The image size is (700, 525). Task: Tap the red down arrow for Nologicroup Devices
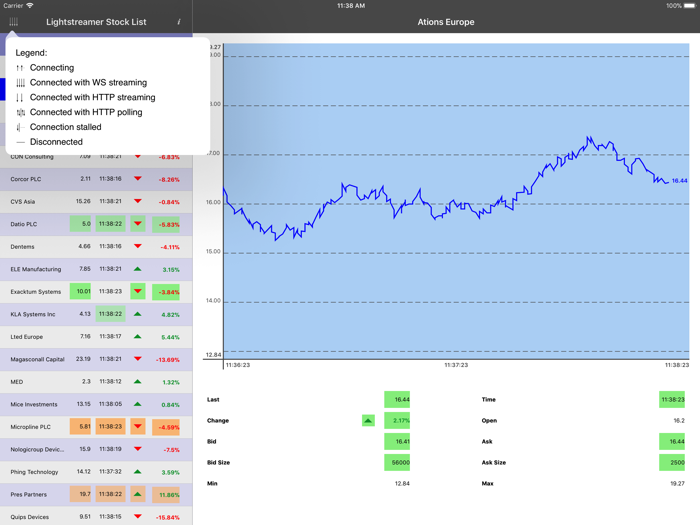(x=138, y=449)
